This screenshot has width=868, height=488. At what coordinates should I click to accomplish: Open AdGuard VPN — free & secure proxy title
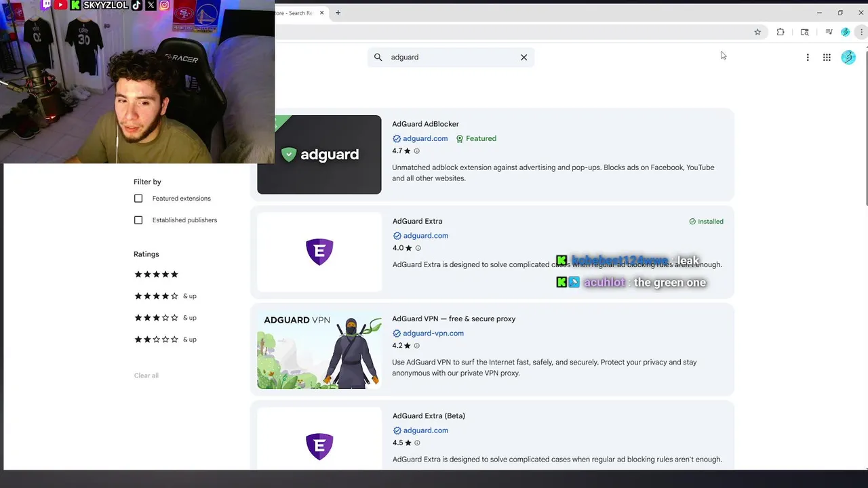[454, 319]
